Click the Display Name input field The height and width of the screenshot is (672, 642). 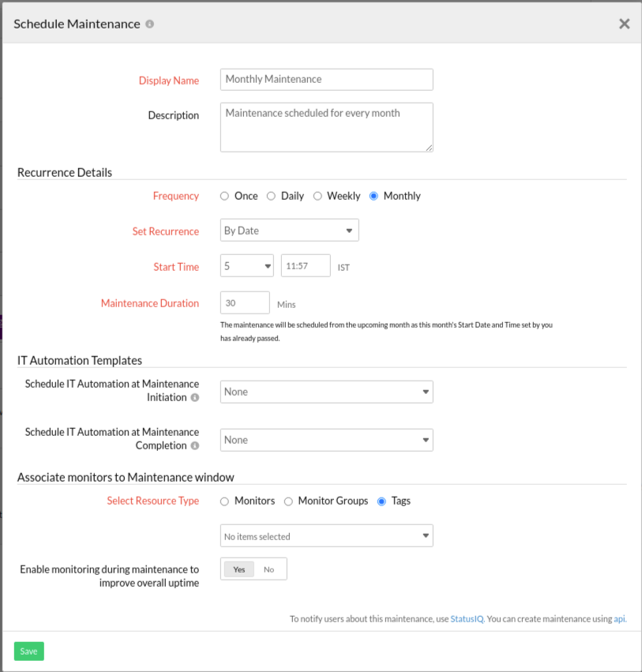(x=326, y=79)
